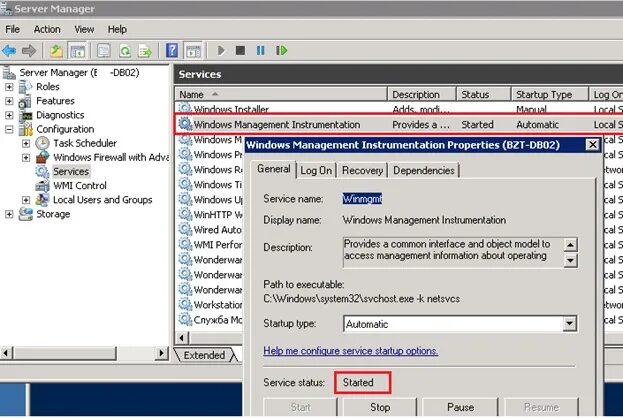Select Server Manager root tree item
This screenshot has width=623, height=418.
(x=79, y=73)
